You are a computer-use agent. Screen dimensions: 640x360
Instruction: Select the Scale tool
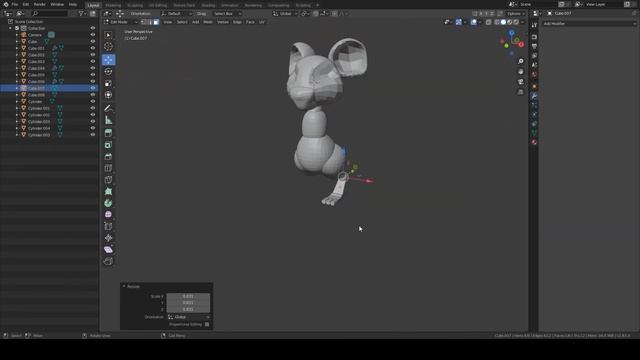point(108,83)
